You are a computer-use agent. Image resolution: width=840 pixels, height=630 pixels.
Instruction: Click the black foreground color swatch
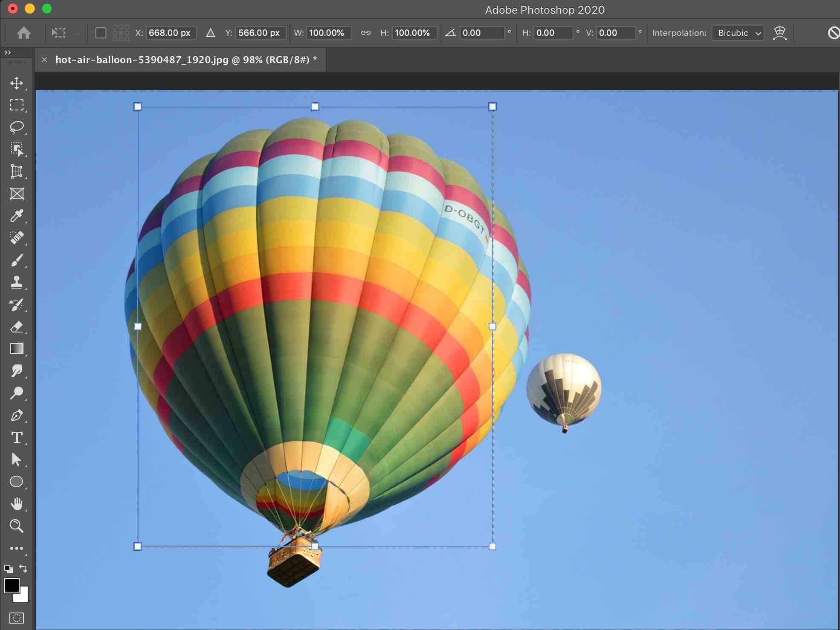point(11,585)
